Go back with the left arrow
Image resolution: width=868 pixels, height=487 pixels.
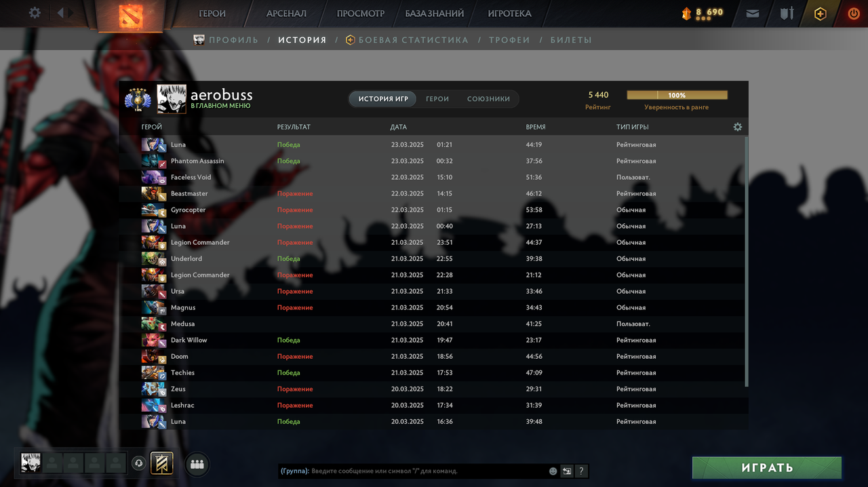point(60,13)
